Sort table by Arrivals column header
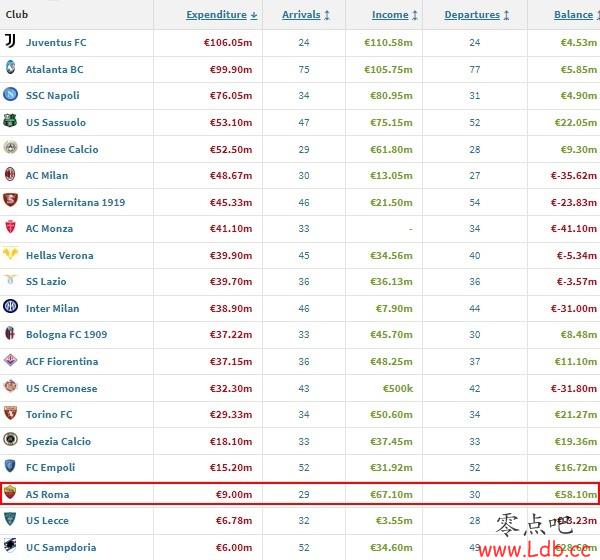The height and width of the screenshot is (560, 600). tap(305, 15)
